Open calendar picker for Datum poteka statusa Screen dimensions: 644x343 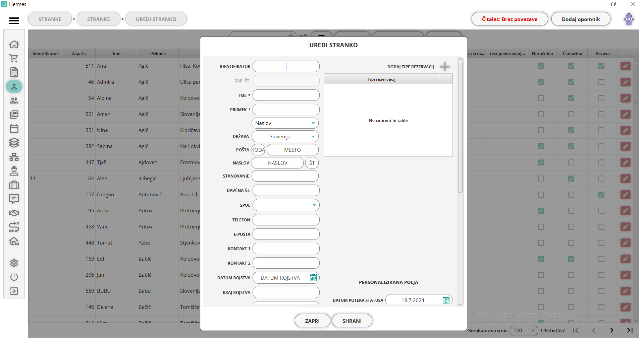pyautogui.click(x=446, y=300)
